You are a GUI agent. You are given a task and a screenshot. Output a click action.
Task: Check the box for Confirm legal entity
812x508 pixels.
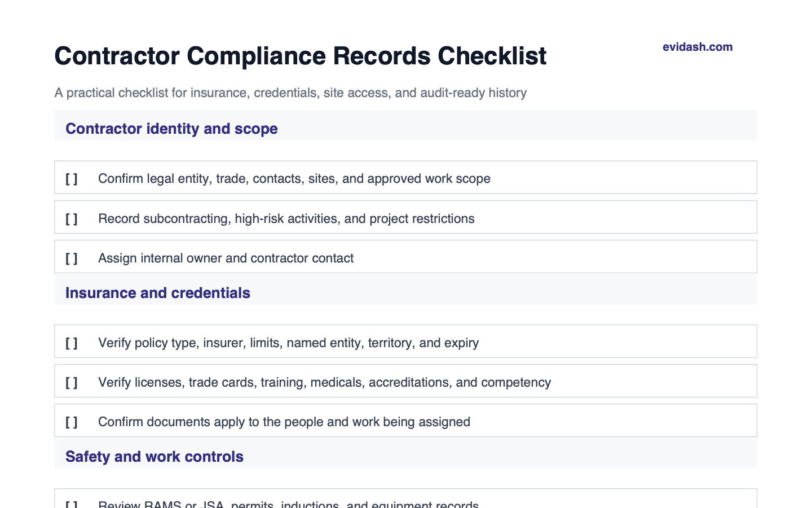[x=72, y=179]
